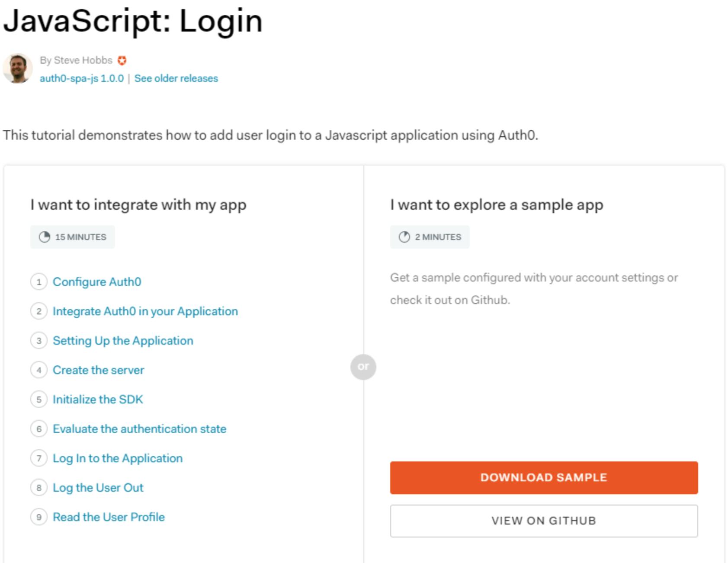Screen dimensions: 728x563
Task: Click the orange Auth0 badge beside author name
Action: 122,61
